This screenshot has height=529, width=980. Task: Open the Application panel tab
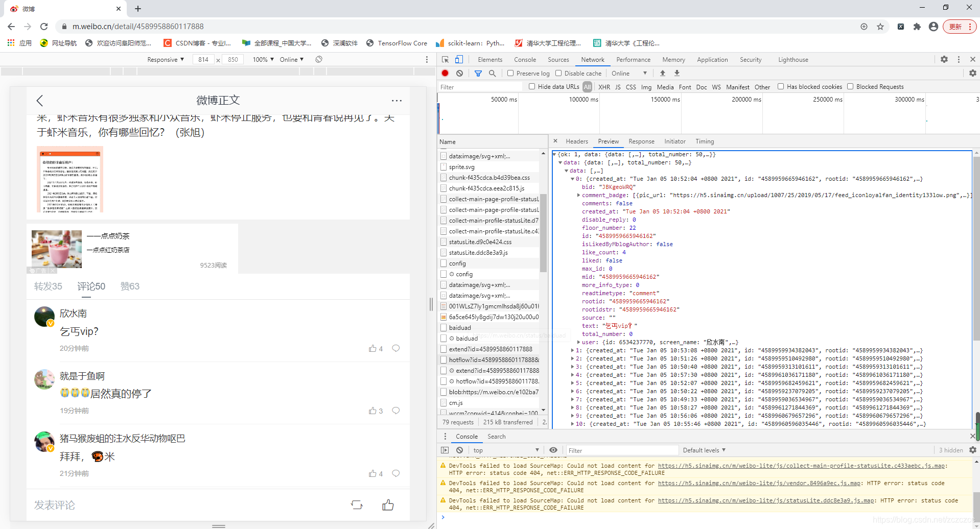click(712, 59)
